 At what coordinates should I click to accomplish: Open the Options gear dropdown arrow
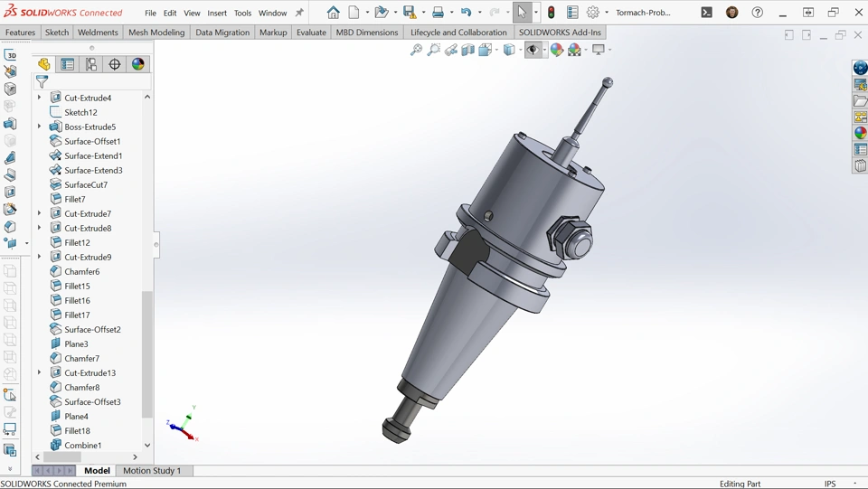[607, 13]
